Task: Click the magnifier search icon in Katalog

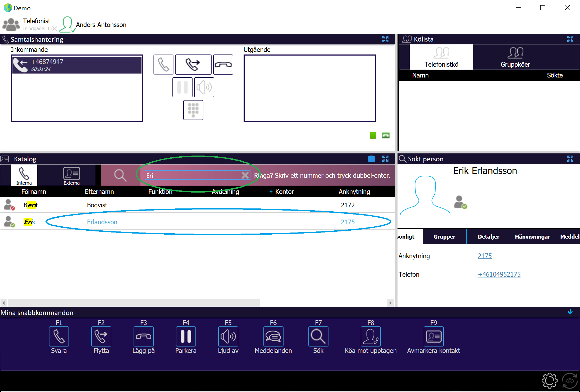Action: tap(120, 175)
